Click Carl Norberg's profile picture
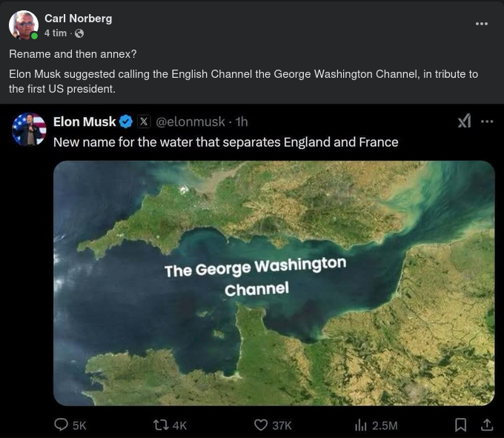 point(23,24)
